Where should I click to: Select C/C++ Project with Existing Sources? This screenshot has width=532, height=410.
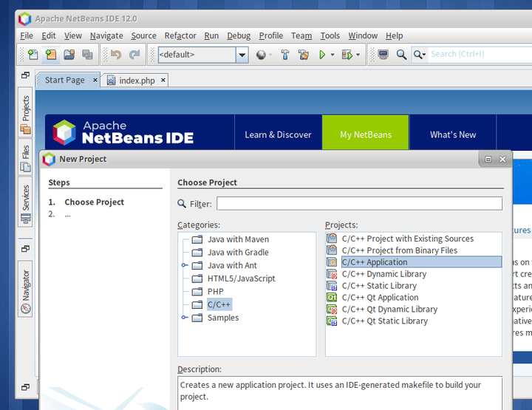[407, 239]
